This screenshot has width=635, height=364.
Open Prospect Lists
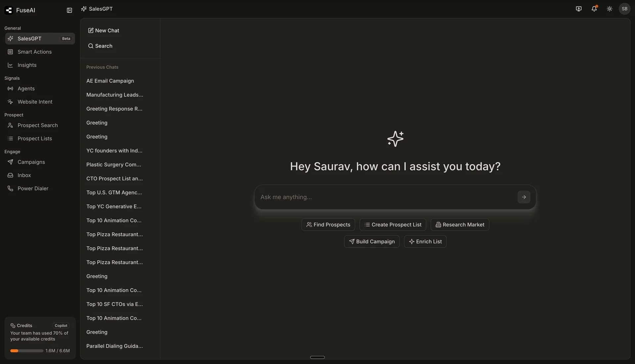pos(35,139)
